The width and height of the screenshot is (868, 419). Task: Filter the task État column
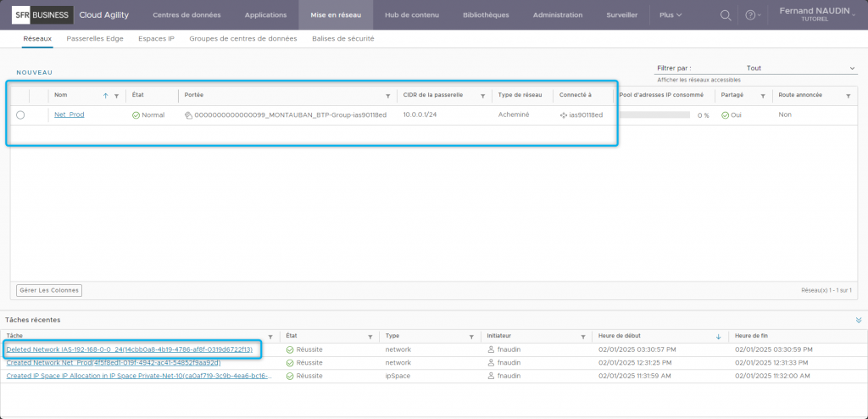coord(370,337)
